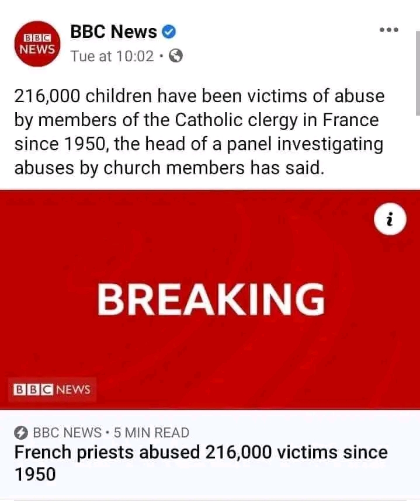Click the lightning bolt instant article icon
This screenshot has height=504, width=420.
21,433
